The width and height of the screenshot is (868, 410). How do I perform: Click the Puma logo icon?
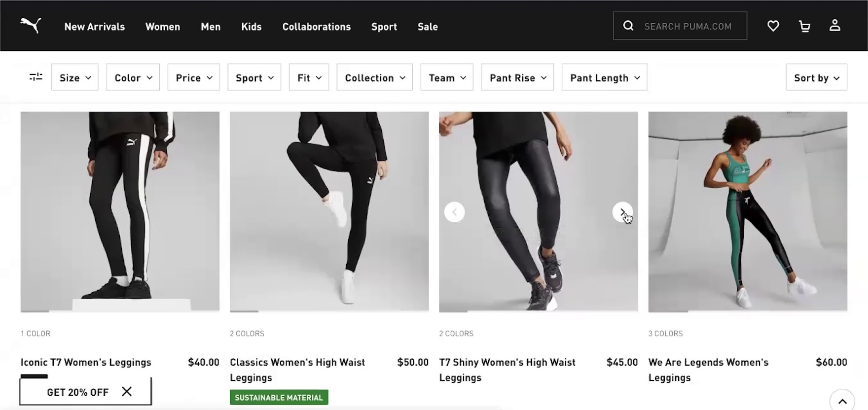pos(31,26)
